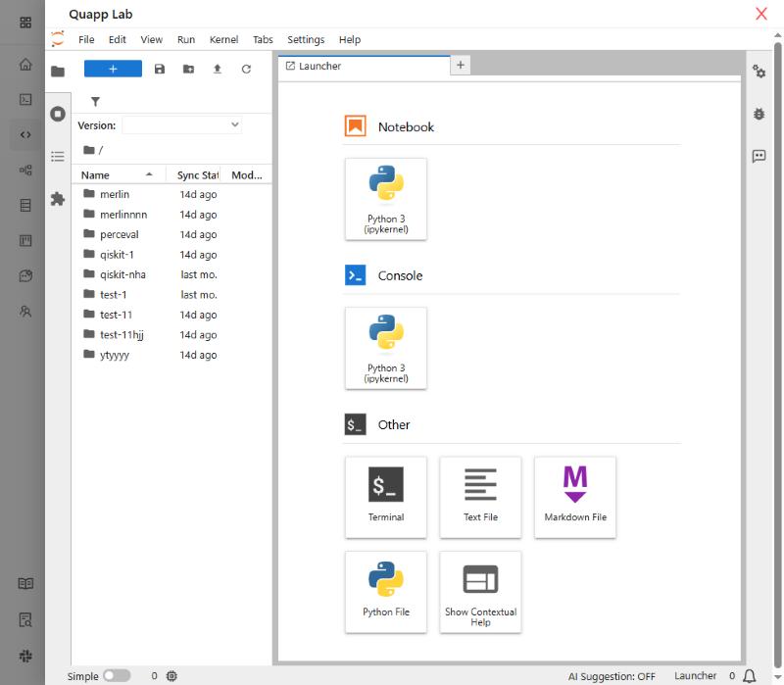This screenshot has width=784, height=685.
Task: Select the qiskit-1 folder
Action: pyautogui.click(x=172, y=254)
